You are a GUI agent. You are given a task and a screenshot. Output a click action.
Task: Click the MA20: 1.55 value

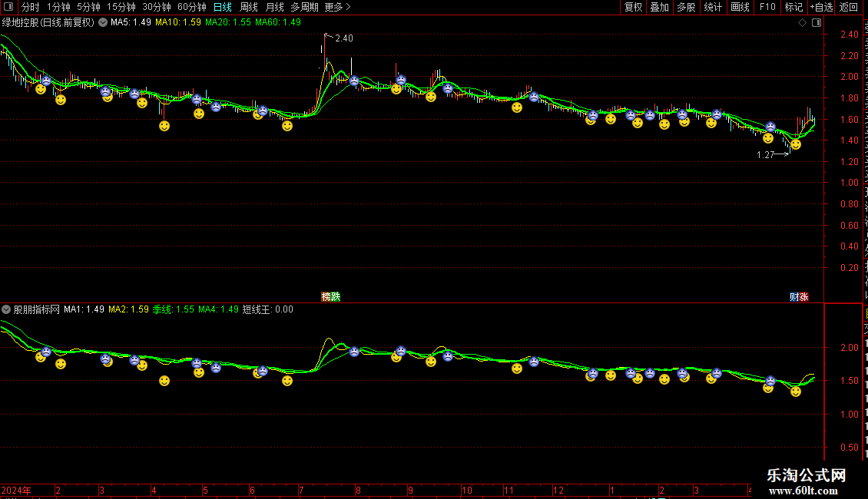pos(228,22)
